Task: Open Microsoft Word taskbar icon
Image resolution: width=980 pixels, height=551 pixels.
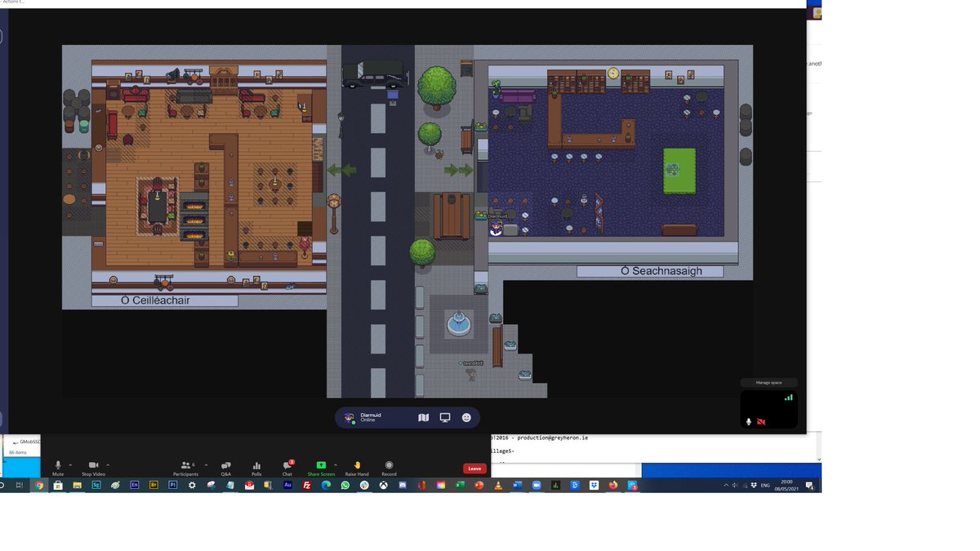Action: (518, 485)
